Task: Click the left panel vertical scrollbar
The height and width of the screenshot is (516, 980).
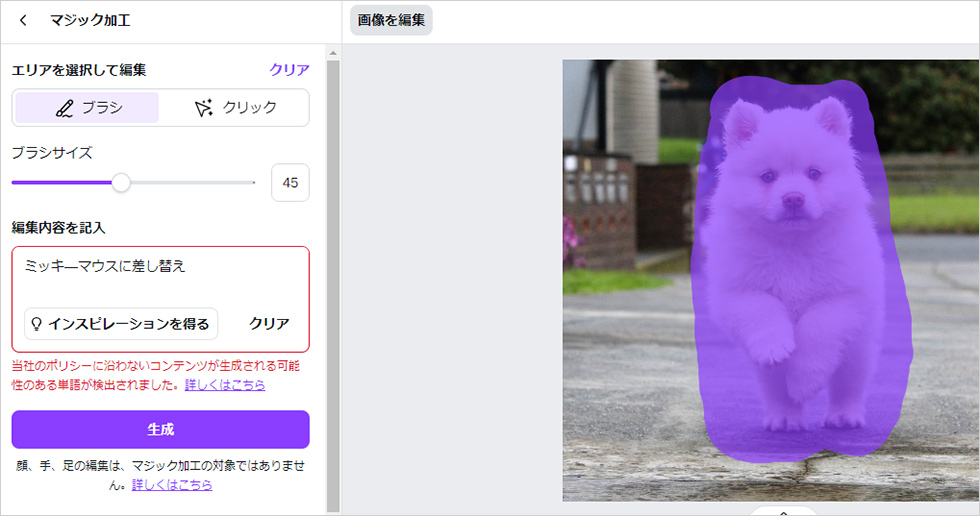Action: tap(333, 284)
